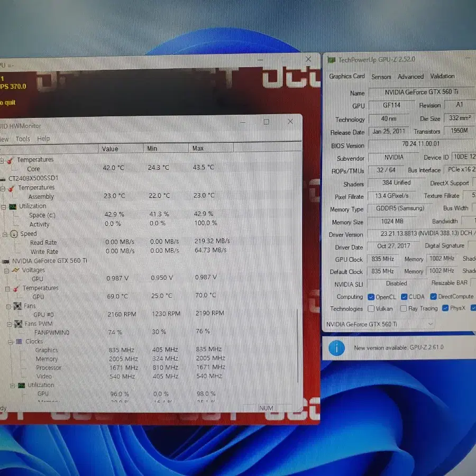
Task: Select the Core temperature row
Action: (122, 169)
